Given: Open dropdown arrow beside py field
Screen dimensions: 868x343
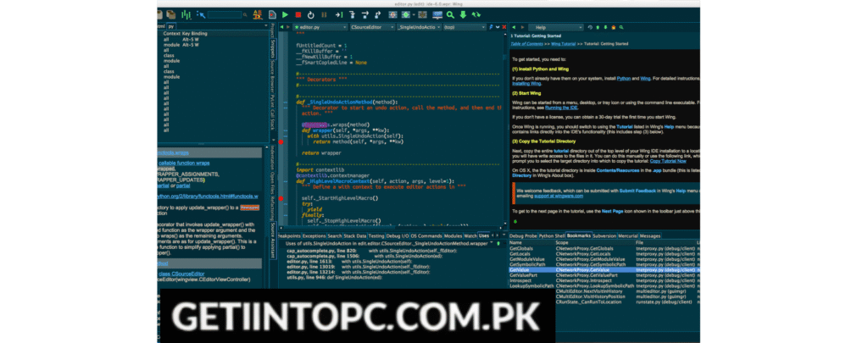Looking at the screenshot, I should click(x=265, y=25).
